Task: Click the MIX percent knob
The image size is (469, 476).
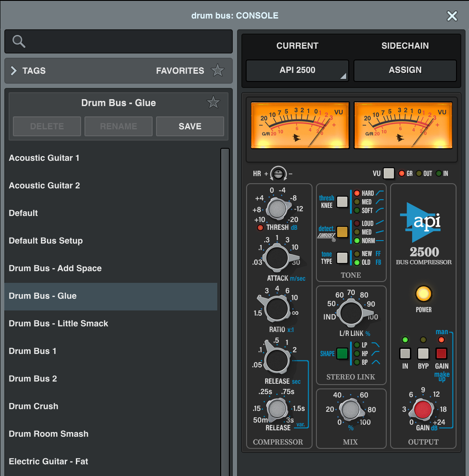Action: [351, 410]
